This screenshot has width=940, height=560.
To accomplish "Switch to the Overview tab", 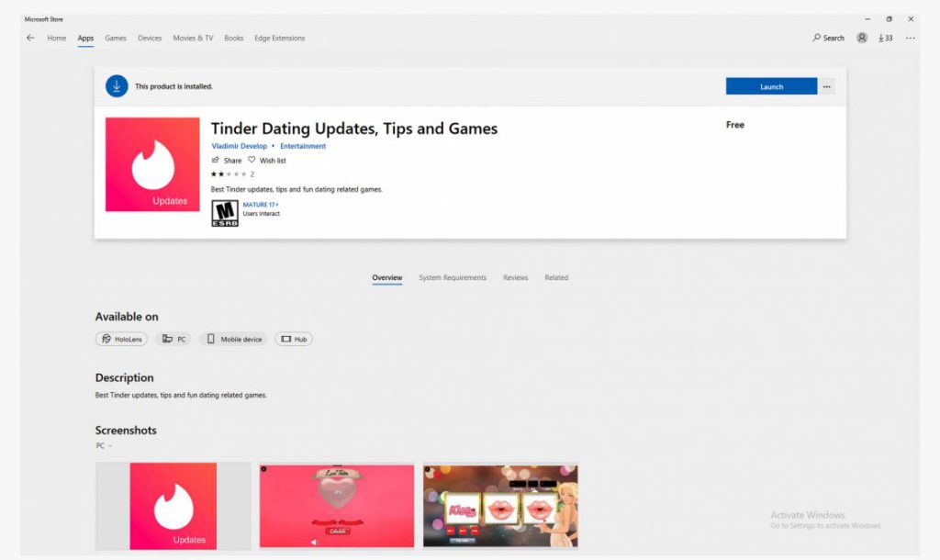I will tap(387, 277).
